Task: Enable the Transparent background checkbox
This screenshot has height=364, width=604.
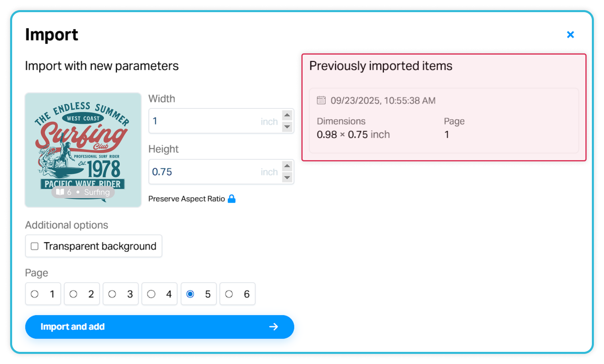Action: click(35, 246)
